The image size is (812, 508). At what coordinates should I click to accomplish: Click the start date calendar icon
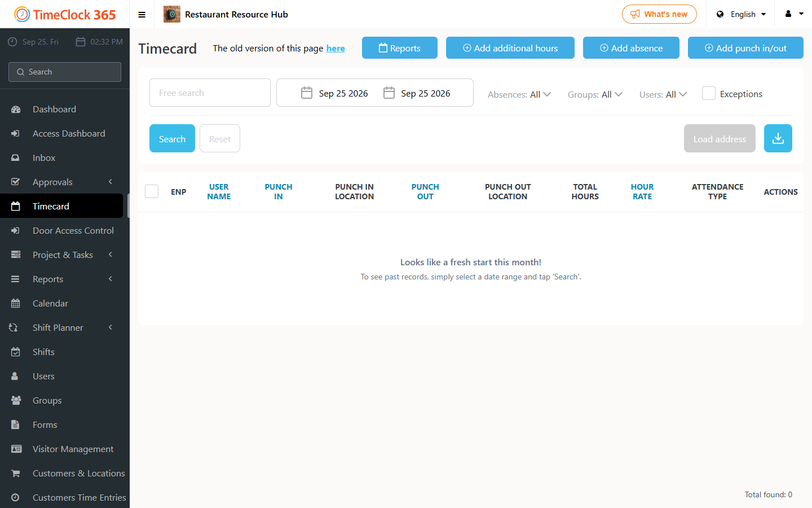coord(307,93)
